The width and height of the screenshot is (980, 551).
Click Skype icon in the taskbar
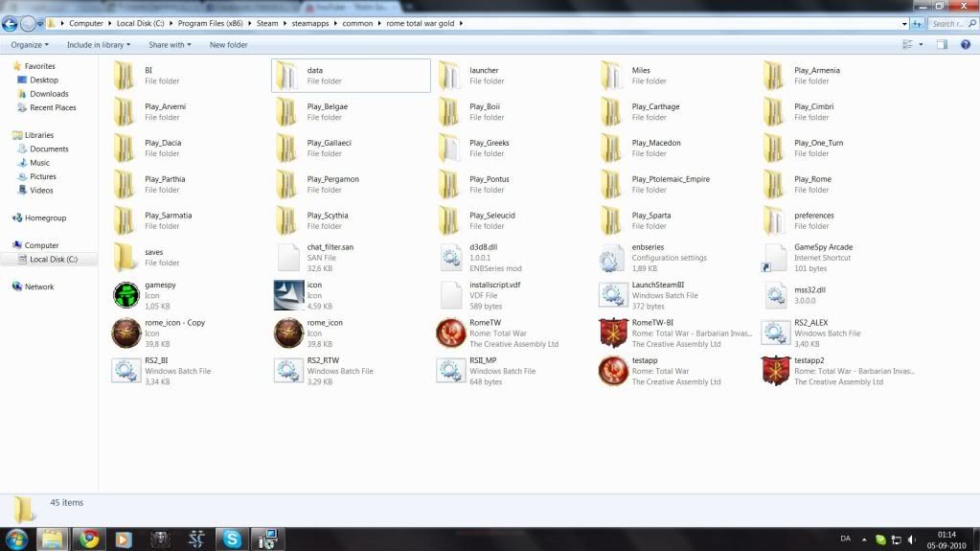click(x=232, y=539)
